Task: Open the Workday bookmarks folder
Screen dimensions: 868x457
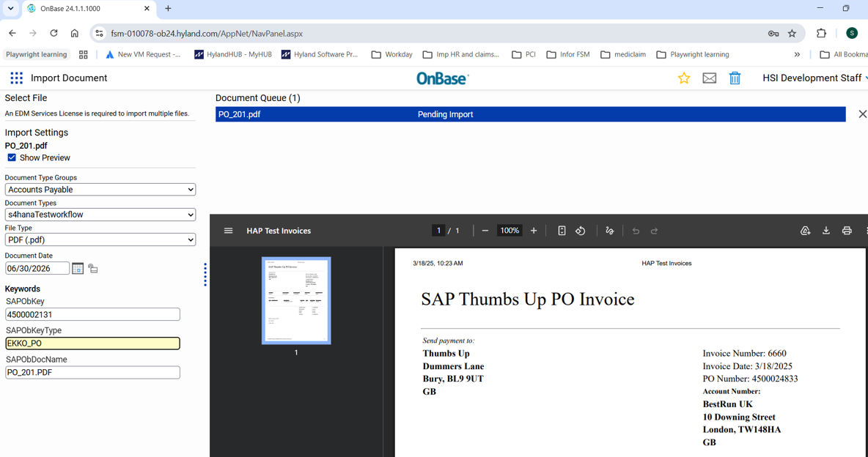Action: pyautogui.click(x=392, y=54)
